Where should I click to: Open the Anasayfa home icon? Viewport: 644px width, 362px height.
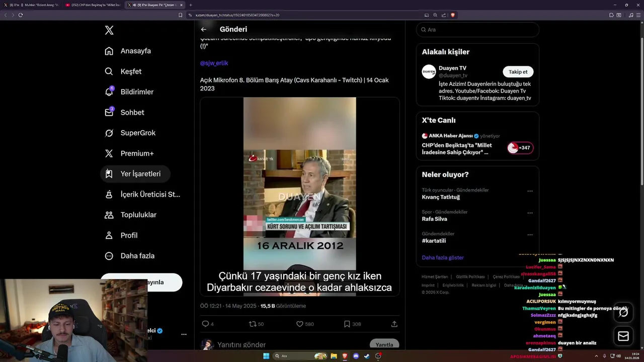109,51
